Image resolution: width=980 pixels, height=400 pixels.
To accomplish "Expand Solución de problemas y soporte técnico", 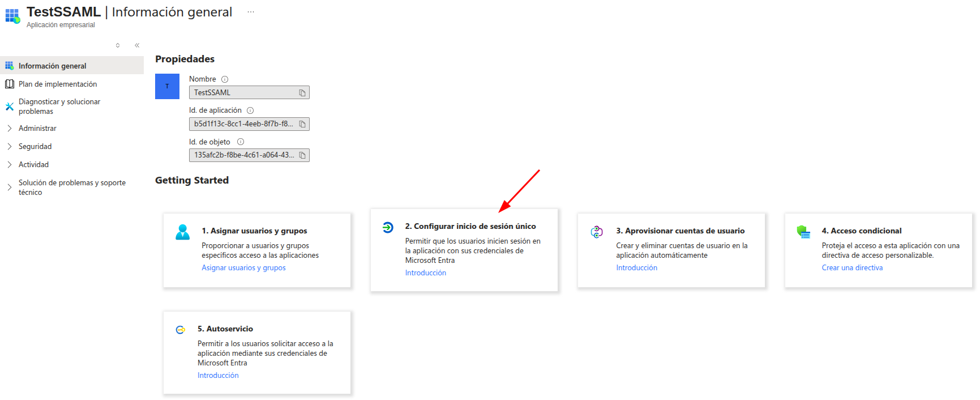I will pos(72,188).
